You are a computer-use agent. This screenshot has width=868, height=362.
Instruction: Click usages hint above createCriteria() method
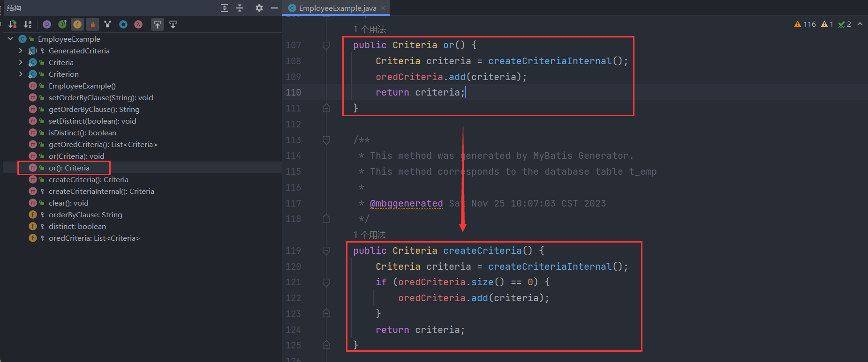tap(370, 235)
